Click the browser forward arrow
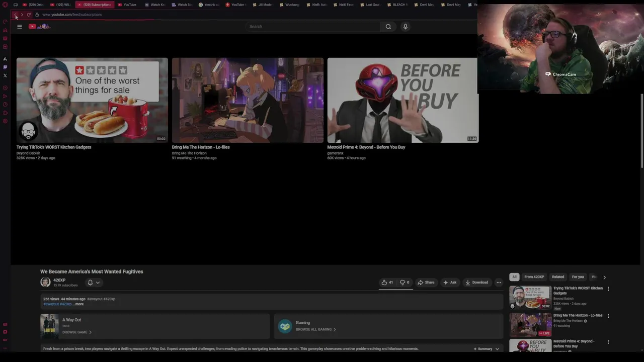The width and height of the screenshot is (644, 362). pyautogui.click(x=22, y=15)
